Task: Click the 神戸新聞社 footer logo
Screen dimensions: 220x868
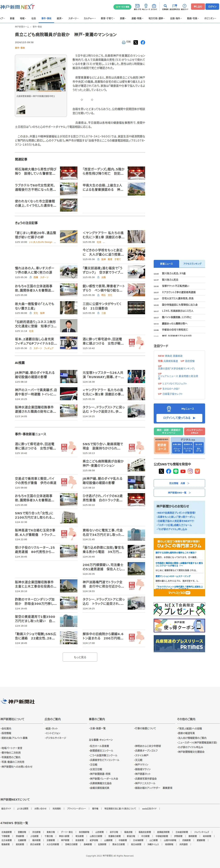Action: pos(17,702)
